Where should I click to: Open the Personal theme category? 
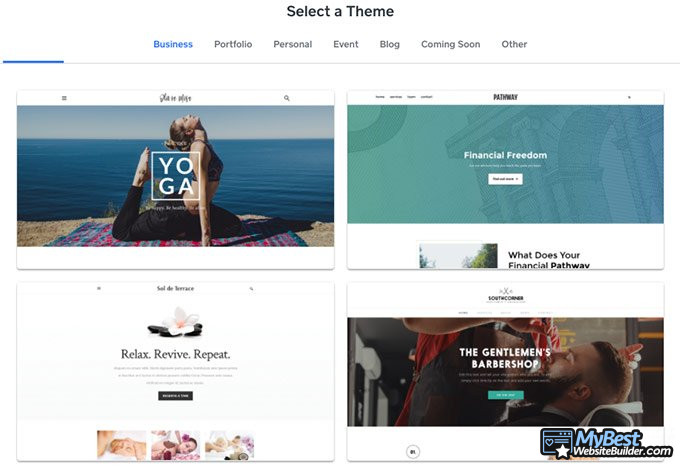(293, 44)
